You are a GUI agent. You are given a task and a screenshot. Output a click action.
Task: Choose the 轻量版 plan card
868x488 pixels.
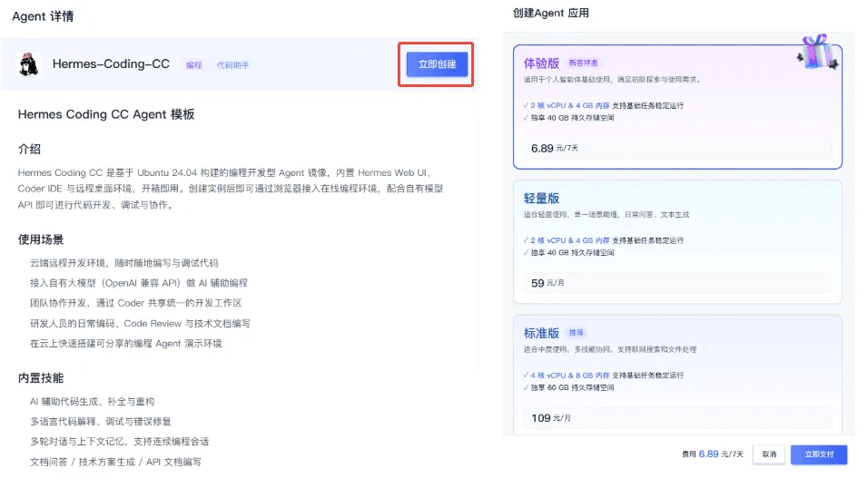(x=677, y=242)
